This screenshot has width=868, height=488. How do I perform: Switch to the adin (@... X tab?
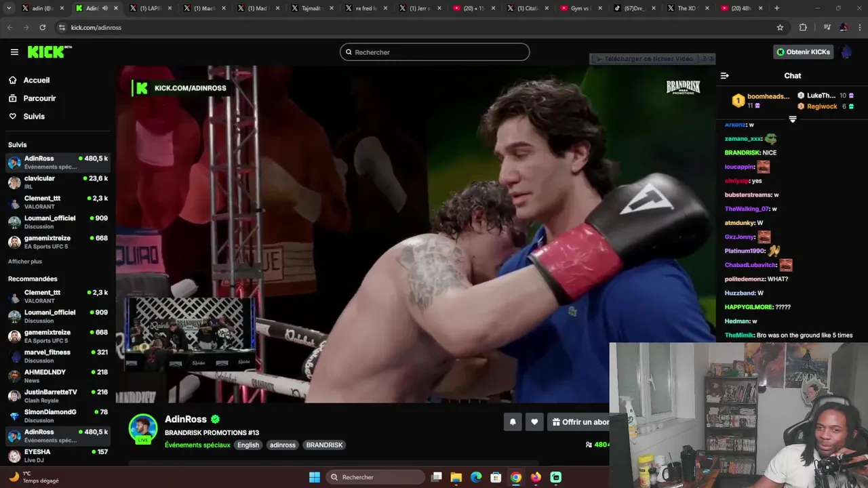pos(42,8)
